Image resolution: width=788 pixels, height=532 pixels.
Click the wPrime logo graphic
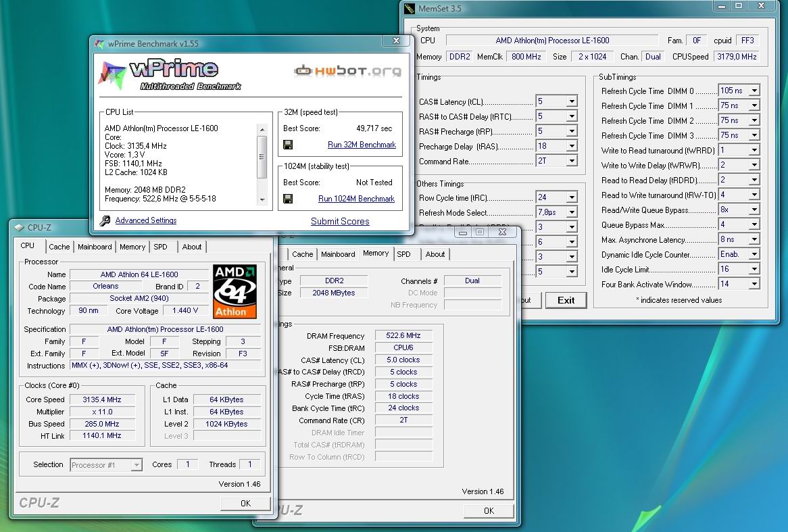coord(170,75)
